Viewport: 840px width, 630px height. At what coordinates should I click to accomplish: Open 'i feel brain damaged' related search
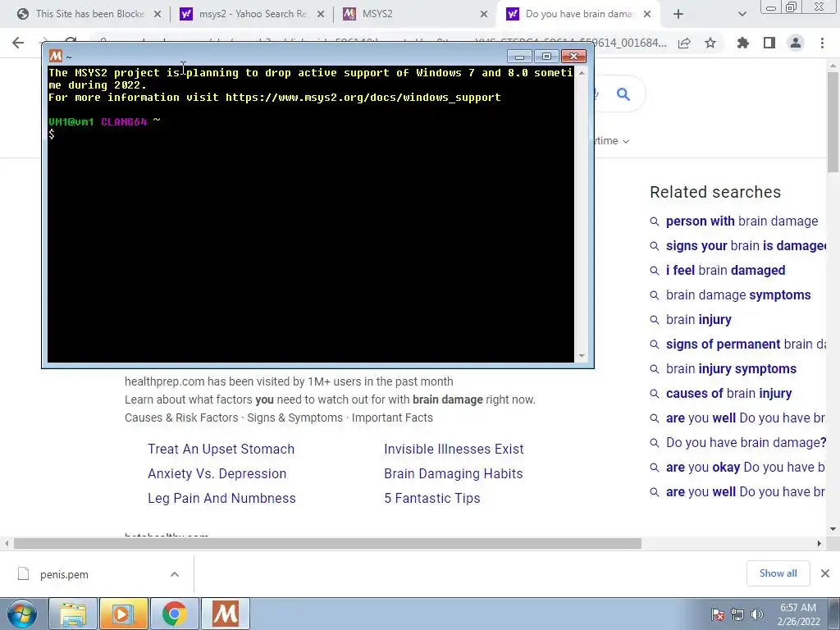pos(725,271)
